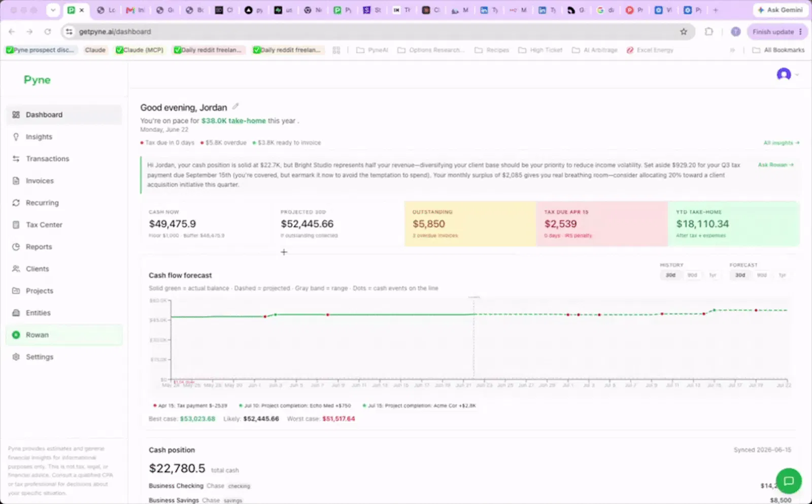Go to Transactions in the sidebar
The width and height of the screenshot is (812, 504).
64,159
